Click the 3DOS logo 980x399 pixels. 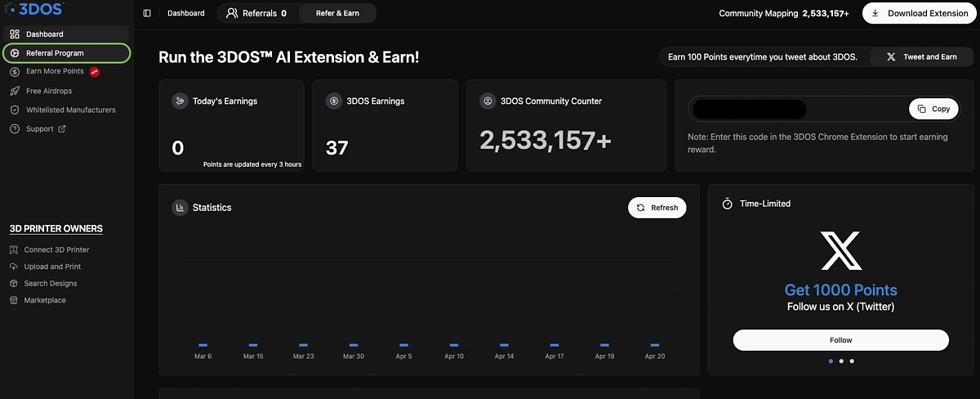[35, 9]
